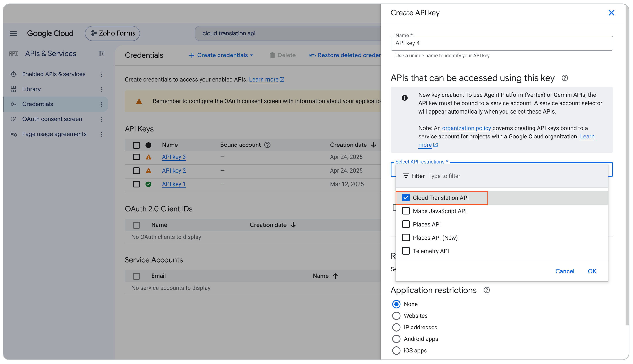This screenshot has width=633, height=364.
Task: Open Page usage agreements
Action: point(54,134)
